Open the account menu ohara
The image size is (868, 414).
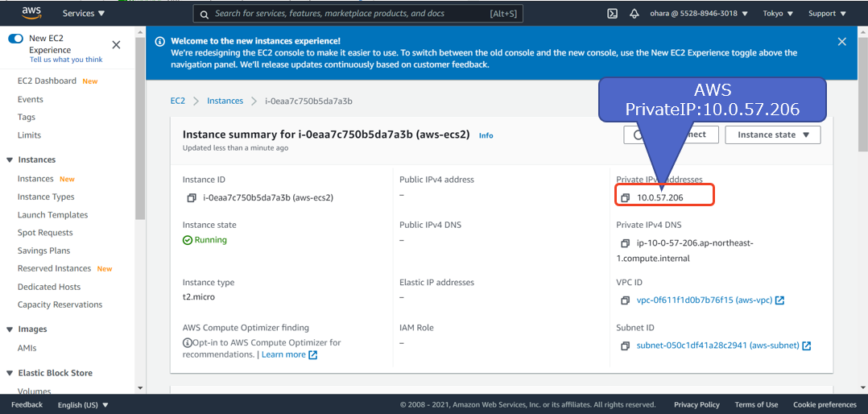tap(699, 13)
